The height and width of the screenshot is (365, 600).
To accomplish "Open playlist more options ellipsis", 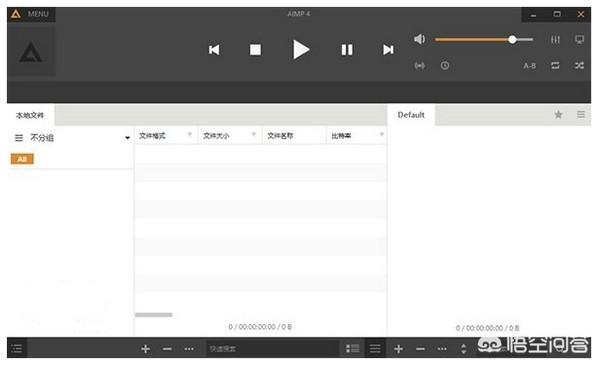I will tap(442, 349).
